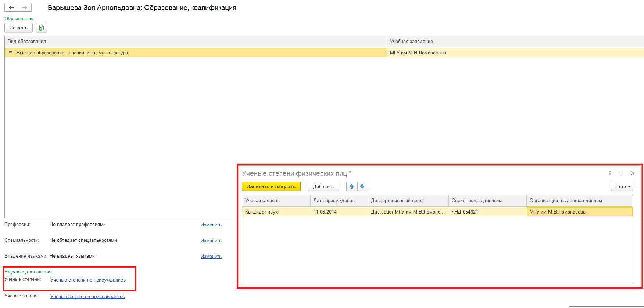This screenshot has height=308, width=644.
Task: Open the Еще dropdown menu
Action: click(622, 186)
